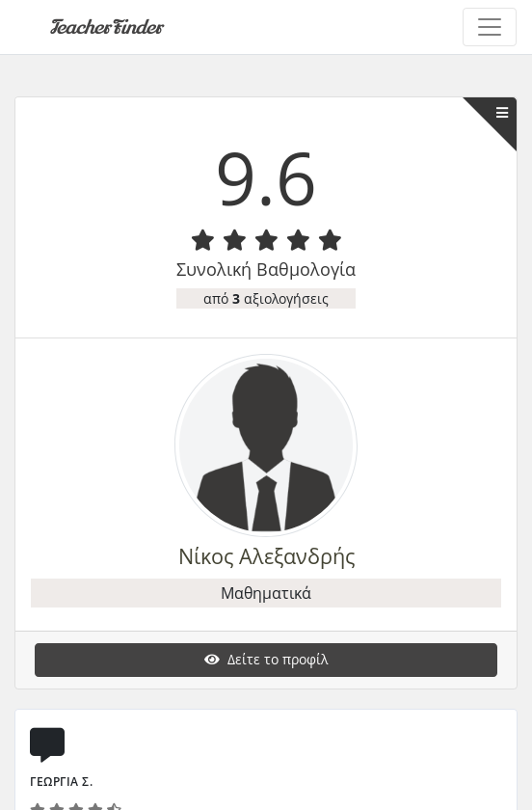The height and width of the screenshot is (810, 532).
Task: Click reviewer name ΓΕΩΡΓΙΑ Σ.
Action: point(62,782)
